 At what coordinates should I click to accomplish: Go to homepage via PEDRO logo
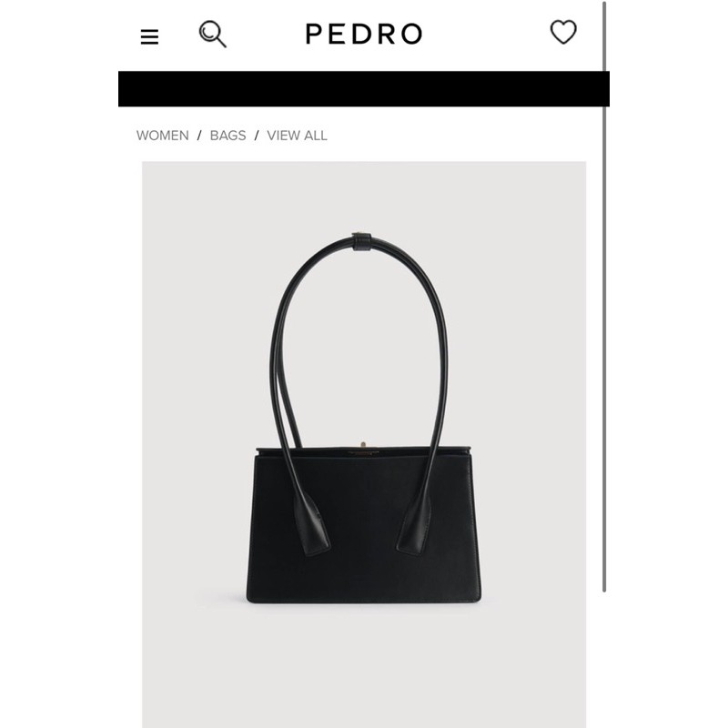(364, 34)
